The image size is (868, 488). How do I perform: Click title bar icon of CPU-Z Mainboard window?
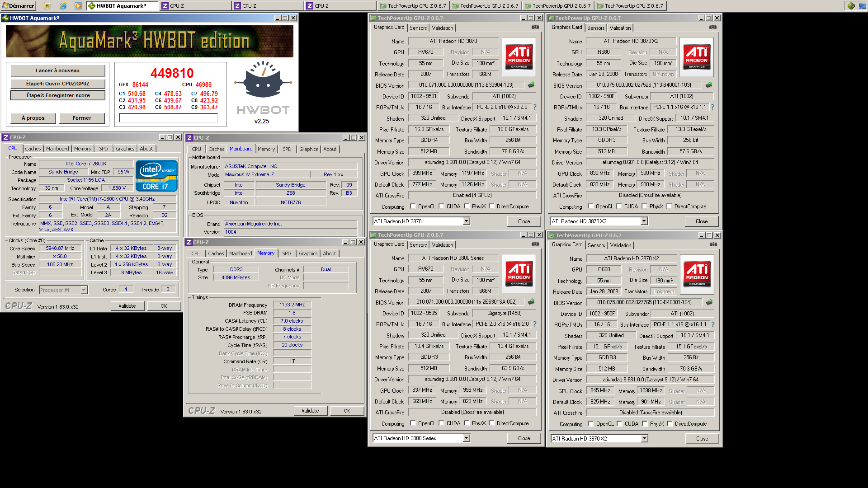(x=189, y=138)
